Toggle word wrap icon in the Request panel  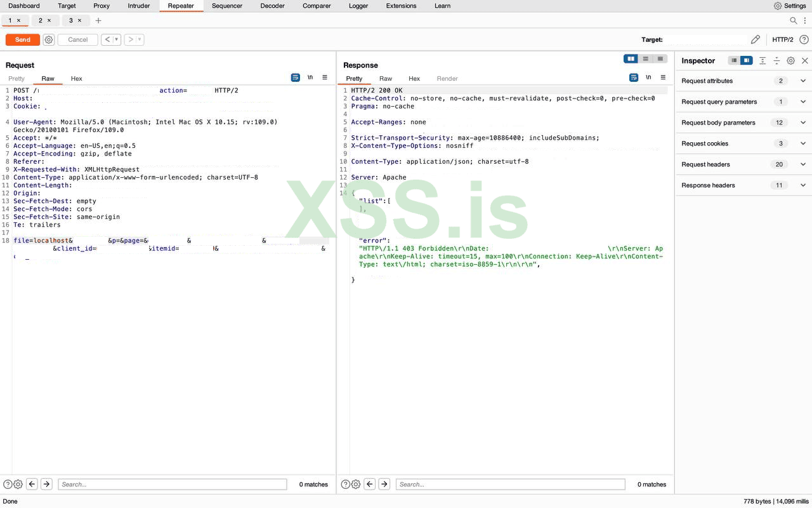296,77
